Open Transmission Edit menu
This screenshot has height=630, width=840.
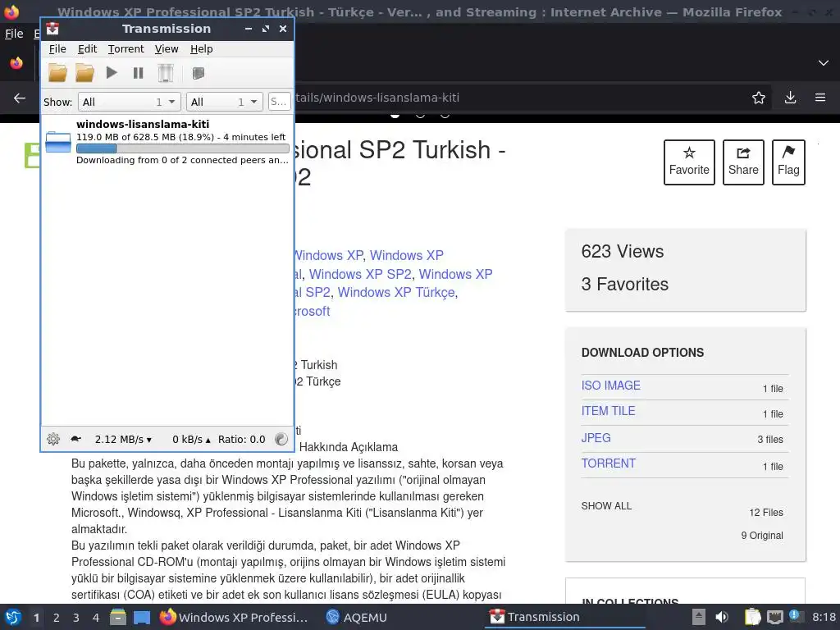click(x=87, y=48)
